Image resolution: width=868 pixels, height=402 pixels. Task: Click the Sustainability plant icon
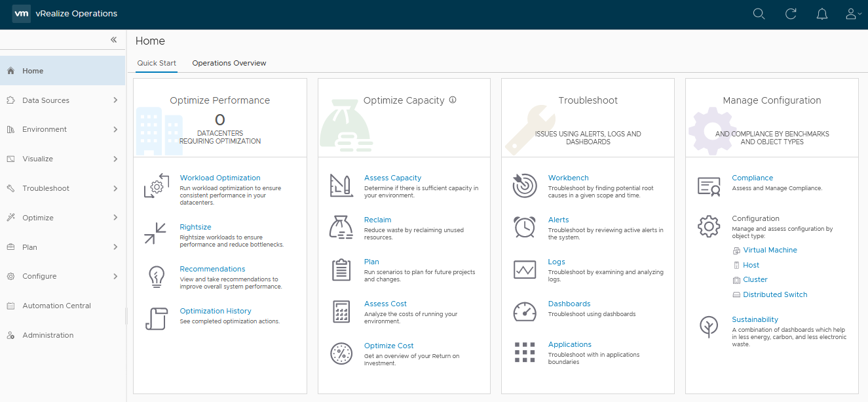coord(708,327)
